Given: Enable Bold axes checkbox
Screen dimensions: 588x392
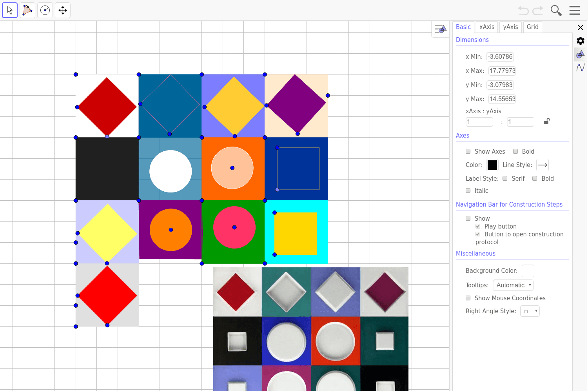Looking at the screenshot, I should click(x=515, y=151).
